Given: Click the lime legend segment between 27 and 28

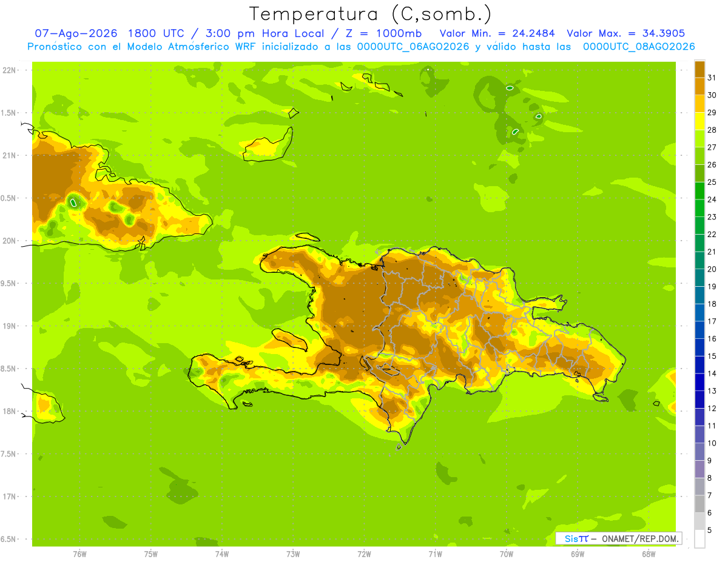Looking at the screenshot, I should 699,138.
